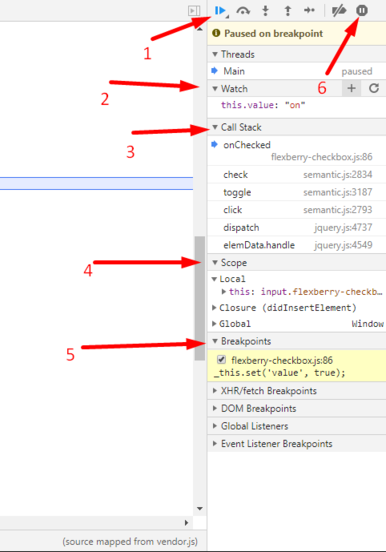Select the dispatch frame at jquery.js:4737
Image resolution: width=386 pixels, height=552 pixels.
297,227
